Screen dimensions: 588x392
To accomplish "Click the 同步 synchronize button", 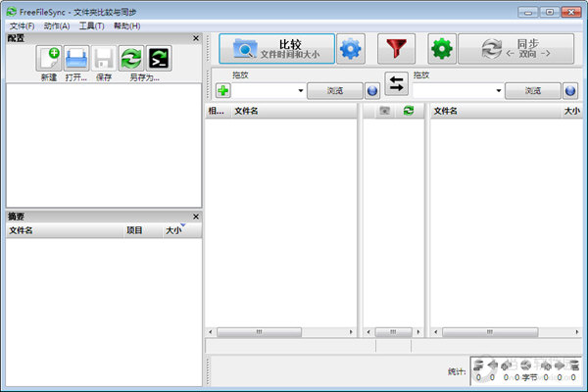I will [x=516, y=49].
